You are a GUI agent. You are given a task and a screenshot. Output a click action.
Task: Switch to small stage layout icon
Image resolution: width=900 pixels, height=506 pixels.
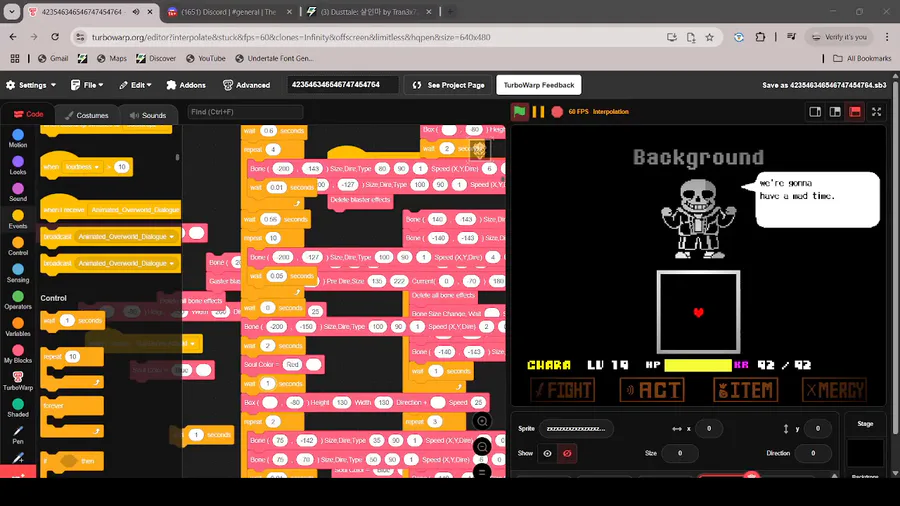pyautogui.click(x=815, y=112)
